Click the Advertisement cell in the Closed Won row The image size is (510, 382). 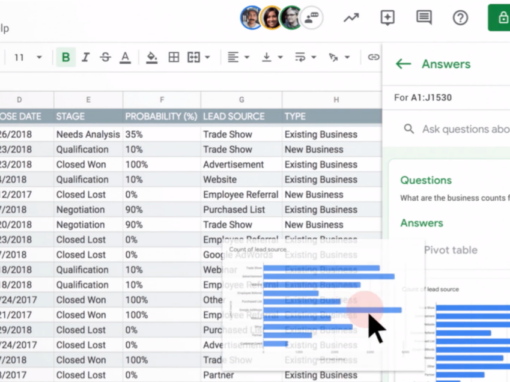[x=241, y=164]
